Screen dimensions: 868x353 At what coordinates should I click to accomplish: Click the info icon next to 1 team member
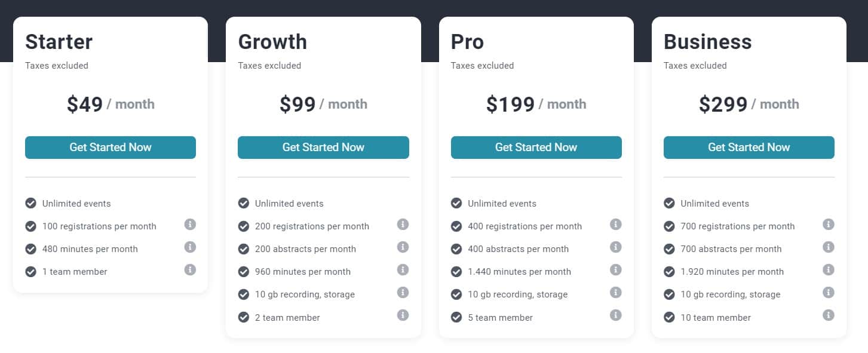[190, 270]
